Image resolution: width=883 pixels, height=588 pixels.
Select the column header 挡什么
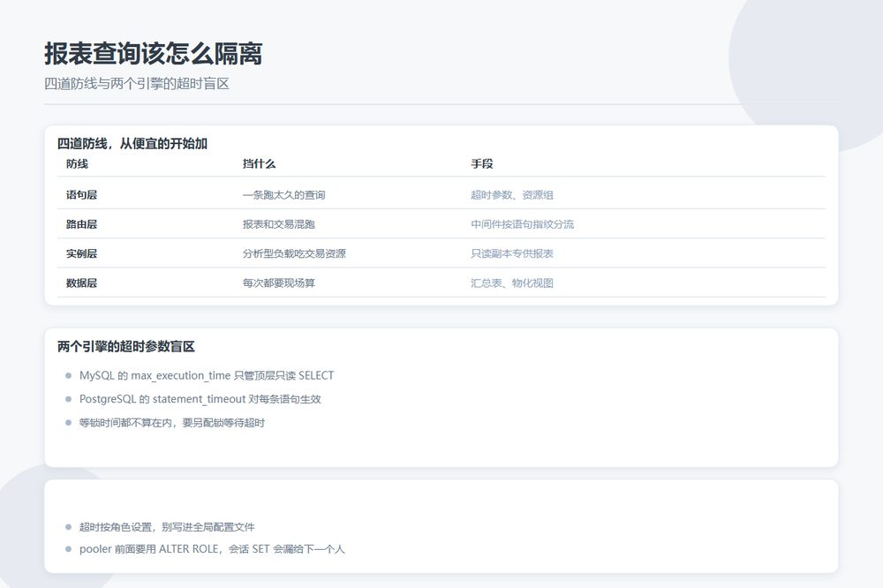point(259,164)
